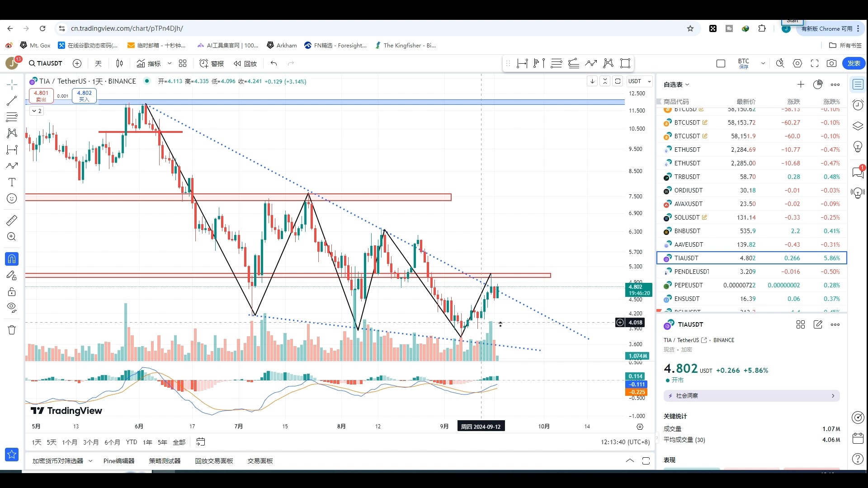Open the 12:13:40 (UTC+8) timezone menu
868x488 pixels.
(625, 442)
